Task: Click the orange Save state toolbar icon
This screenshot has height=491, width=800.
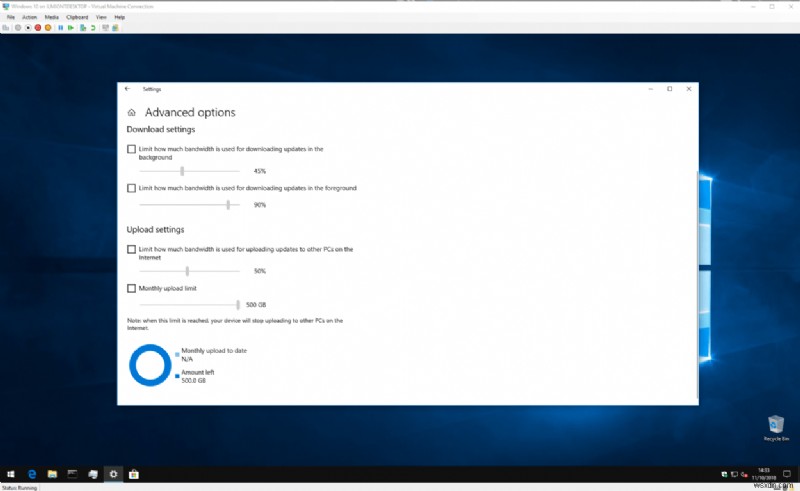Action: tap(48, 28)
